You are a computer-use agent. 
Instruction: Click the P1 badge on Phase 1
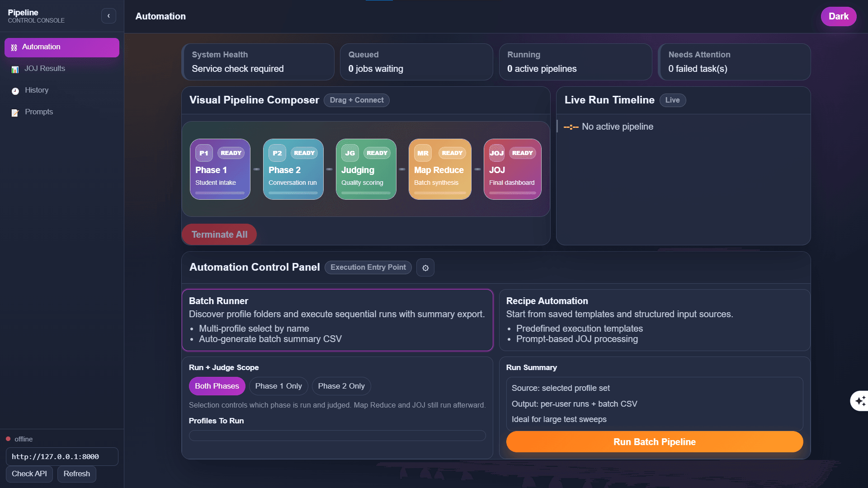coord(204,153)
